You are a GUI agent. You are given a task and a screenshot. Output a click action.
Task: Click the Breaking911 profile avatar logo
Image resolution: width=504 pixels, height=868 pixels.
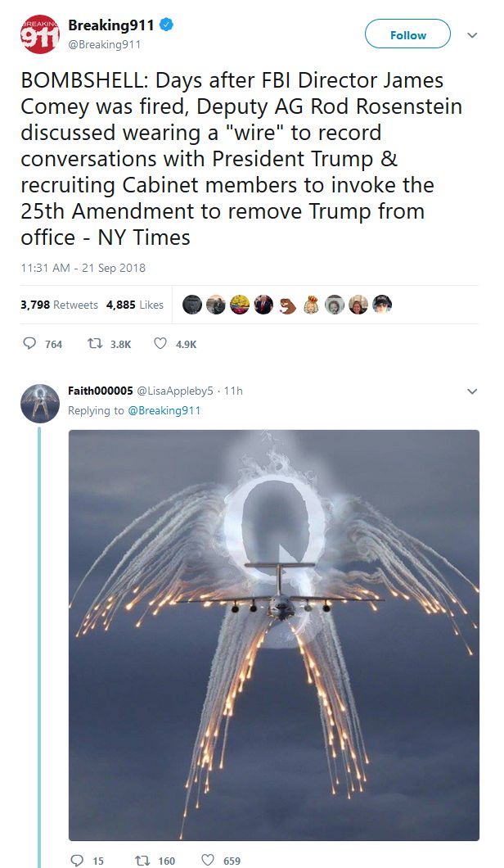tap(40, 34)
